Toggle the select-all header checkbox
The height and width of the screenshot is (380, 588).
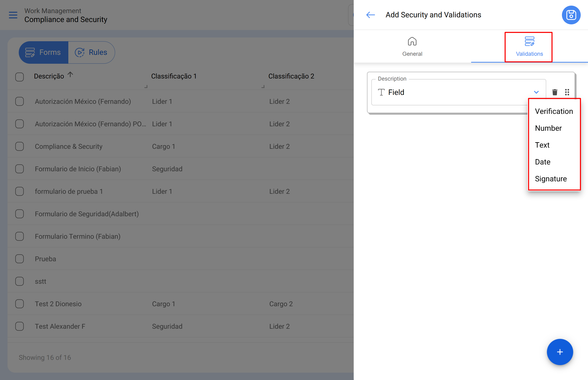19,77
